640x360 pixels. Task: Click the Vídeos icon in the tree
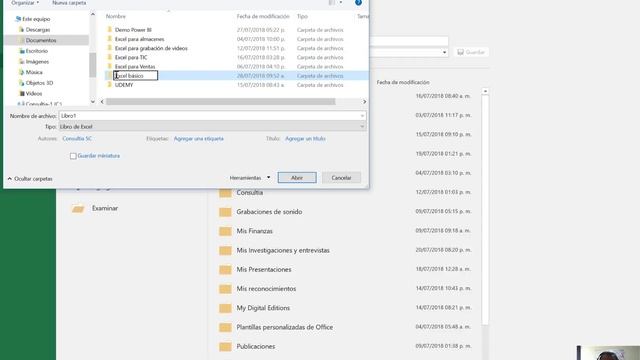pyautogui.click(x=22, y=93)
